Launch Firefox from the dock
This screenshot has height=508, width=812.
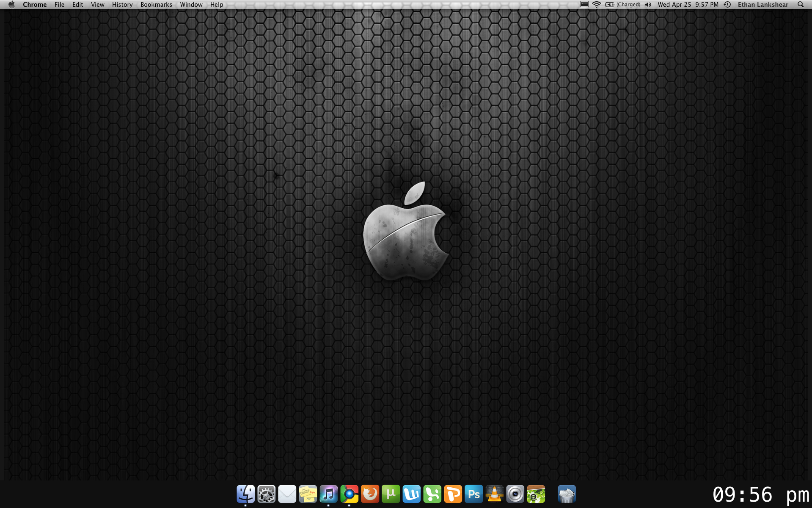tap(370, 494)
